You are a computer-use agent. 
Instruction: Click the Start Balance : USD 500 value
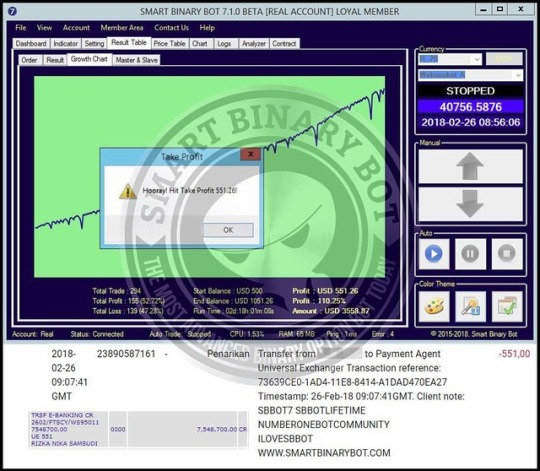(228, 291)
